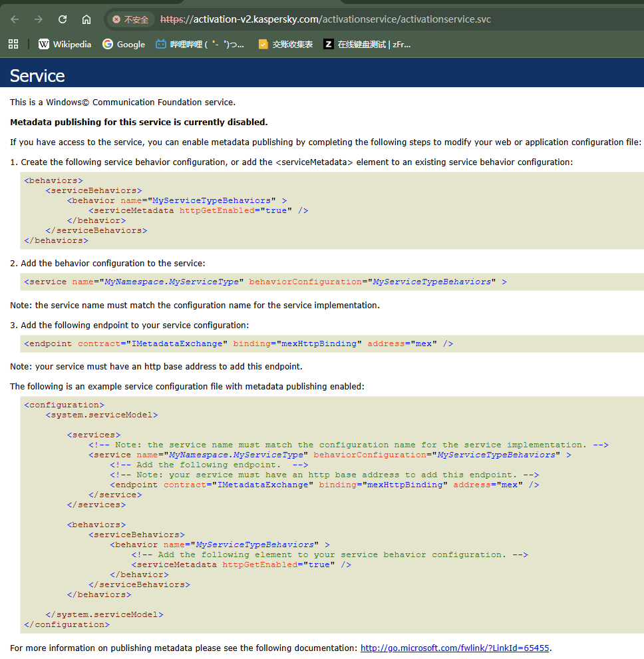The width and height of the screenshot is (644, 659).
Task: Click the Windows Communication Foundation service sentence
Action: click(122, 102)
